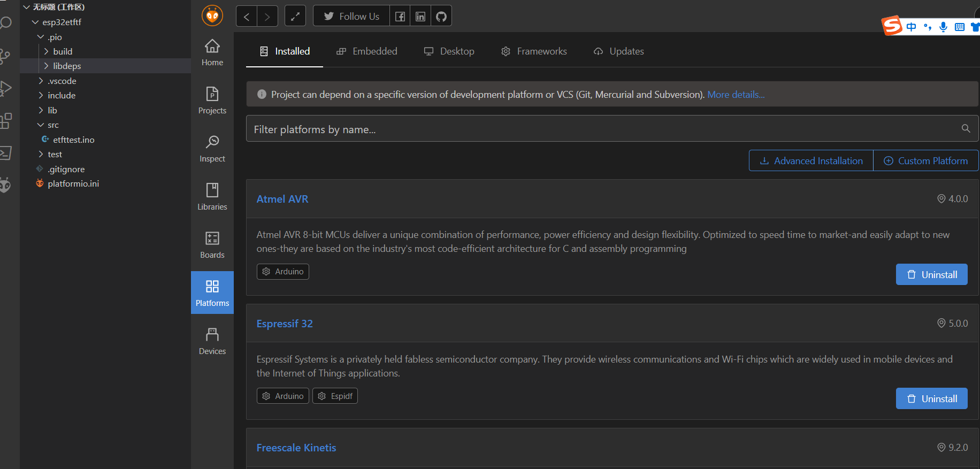Open the Projects section

[x=212, y=101]
